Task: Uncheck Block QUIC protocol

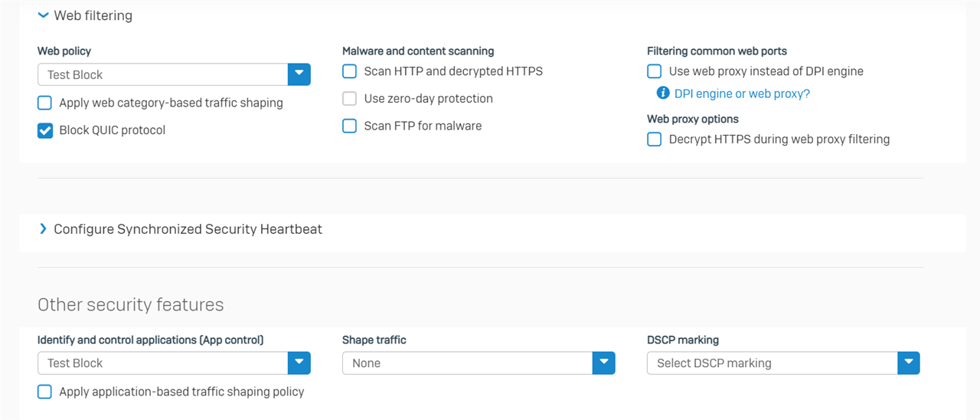Action: [45, 130]
